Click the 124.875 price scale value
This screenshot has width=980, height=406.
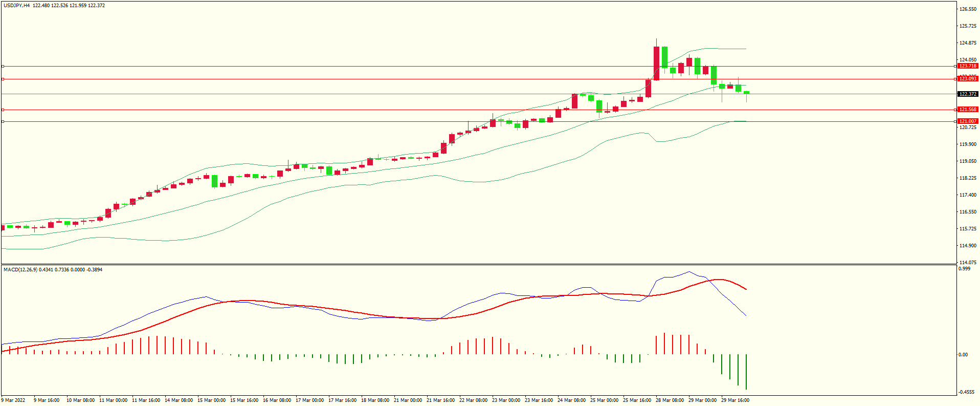point(968,43)
